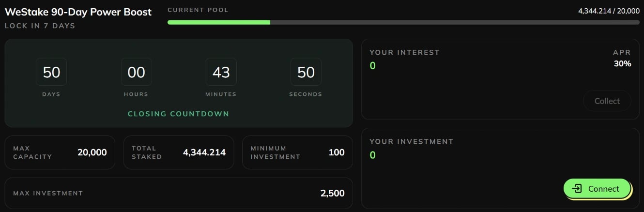
Task: Click the Hours countdown box showing 00
Action: point(136,72)
